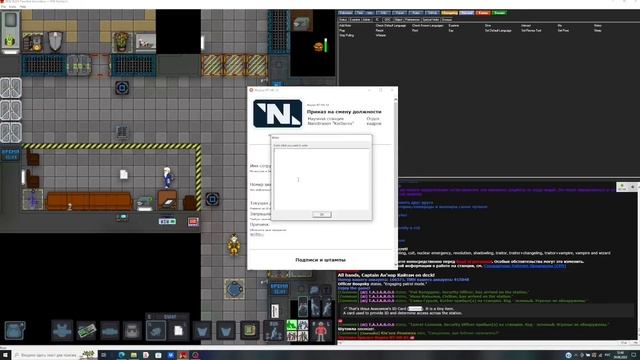Click the red button in the top bar
The height and width of the screenshot is (360, 640).
483,13
